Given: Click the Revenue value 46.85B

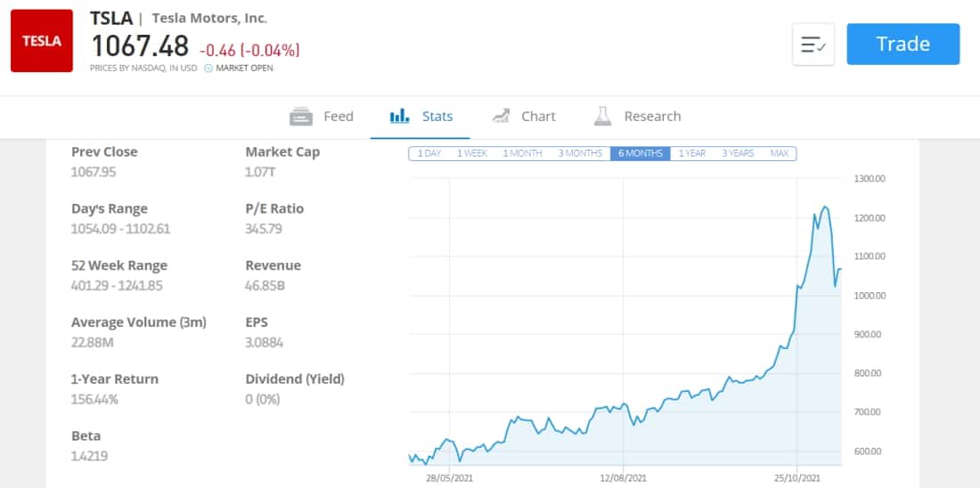Looking at the screenshot, I should point(265,286).
